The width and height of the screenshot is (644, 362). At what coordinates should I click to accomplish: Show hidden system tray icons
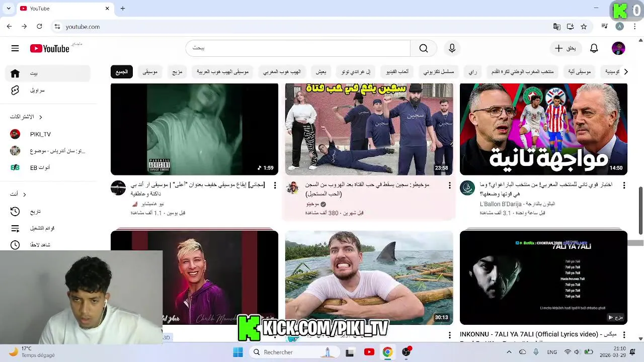click(509, 352)
